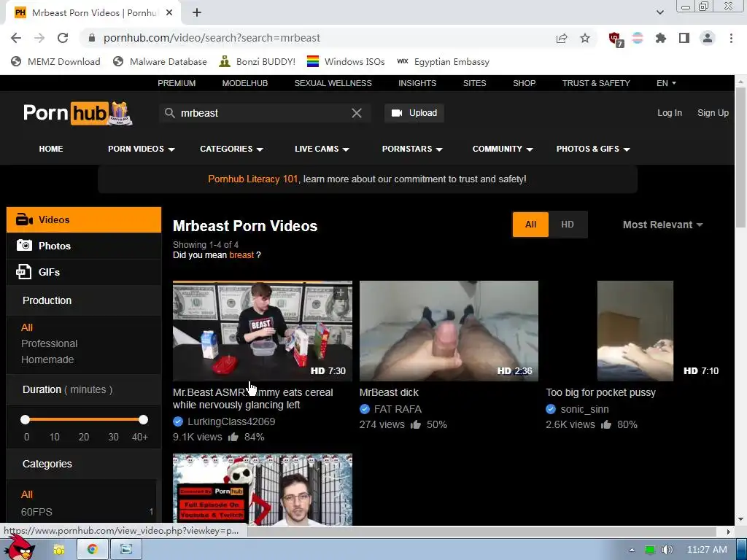Select All under Production
This screenshot has height=560, width=747.
(x=27, y=327)
